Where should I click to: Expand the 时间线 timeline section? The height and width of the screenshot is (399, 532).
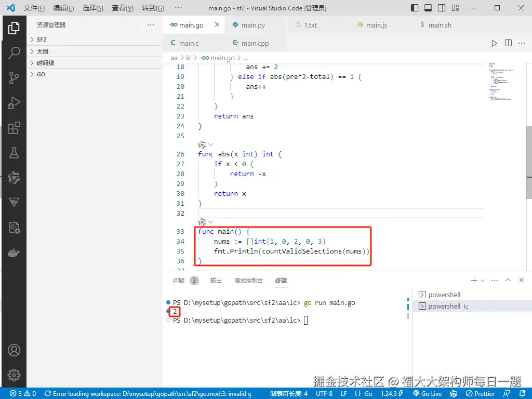pyautogui.click(x=95, y=63)
